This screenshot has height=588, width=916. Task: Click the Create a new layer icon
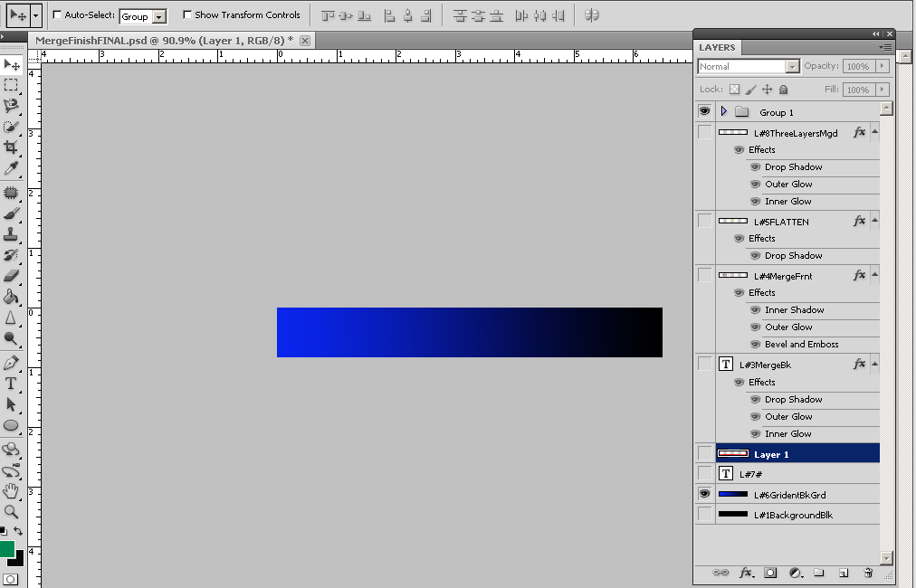(843, 573)
